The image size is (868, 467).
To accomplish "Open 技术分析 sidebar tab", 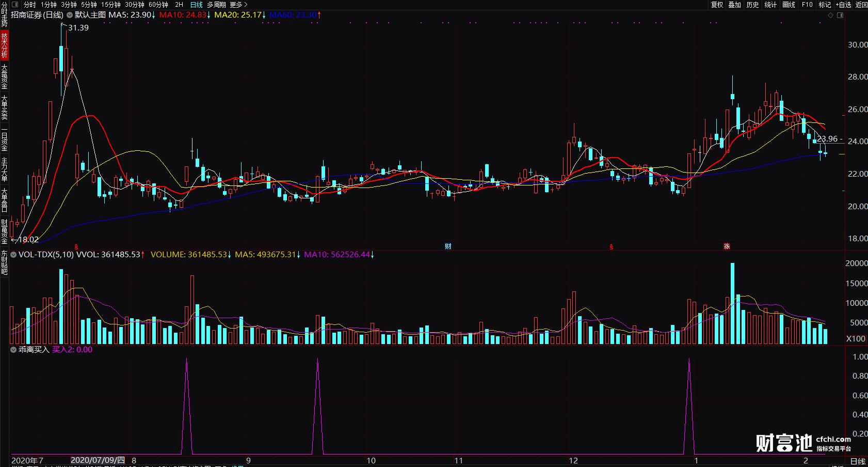I will tap(4, 45).
